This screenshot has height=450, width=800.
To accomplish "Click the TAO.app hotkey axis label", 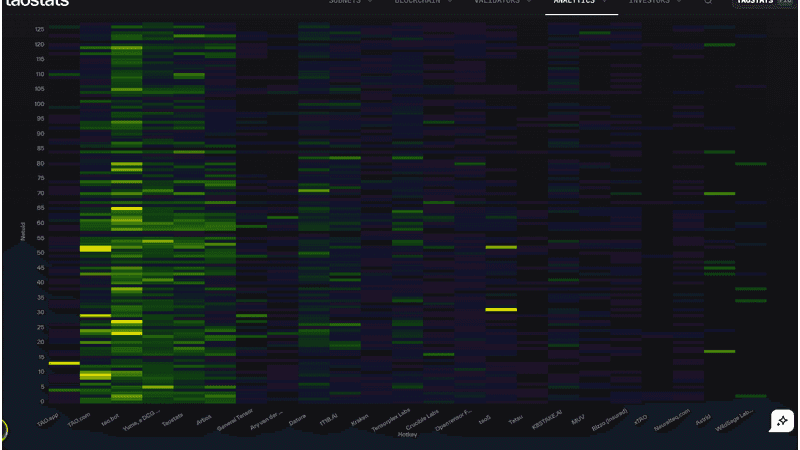I will (47, 420).
